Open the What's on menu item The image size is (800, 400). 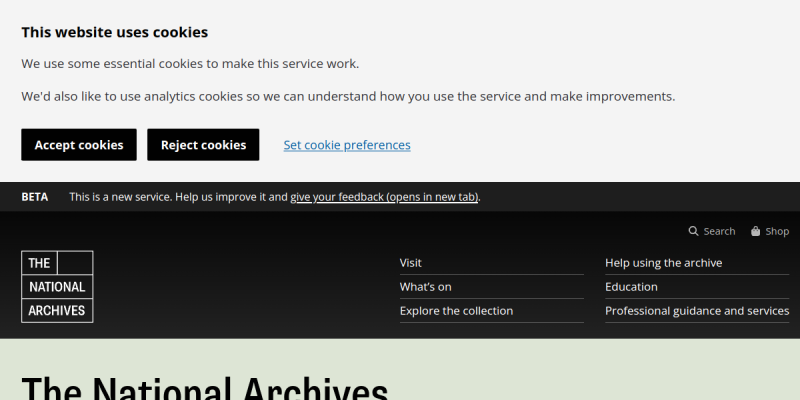coord(426,287)
